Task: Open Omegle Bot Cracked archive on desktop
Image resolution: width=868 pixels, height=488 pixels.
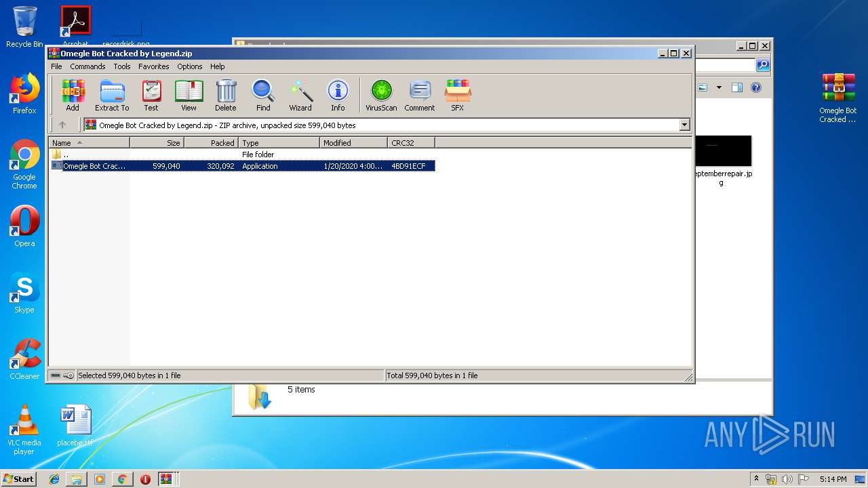Action: (838, 98)
